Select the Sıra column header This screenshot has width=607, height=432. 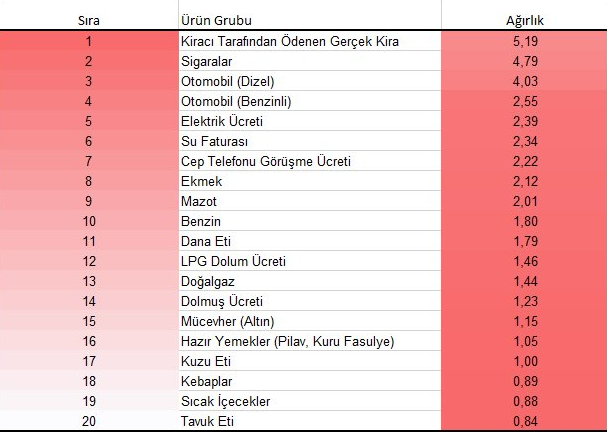point(89,20)
